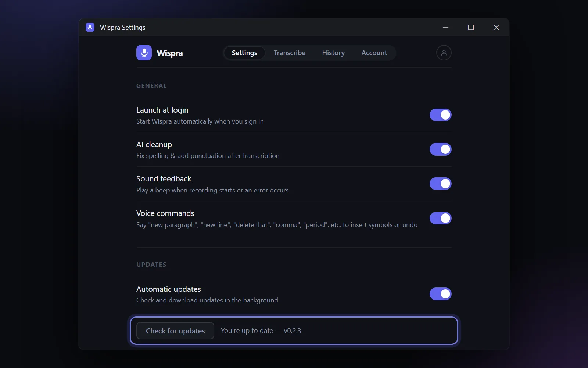588x368 pixels.
Task: Click the "Automatic updates" label
Action: [169, 289]
